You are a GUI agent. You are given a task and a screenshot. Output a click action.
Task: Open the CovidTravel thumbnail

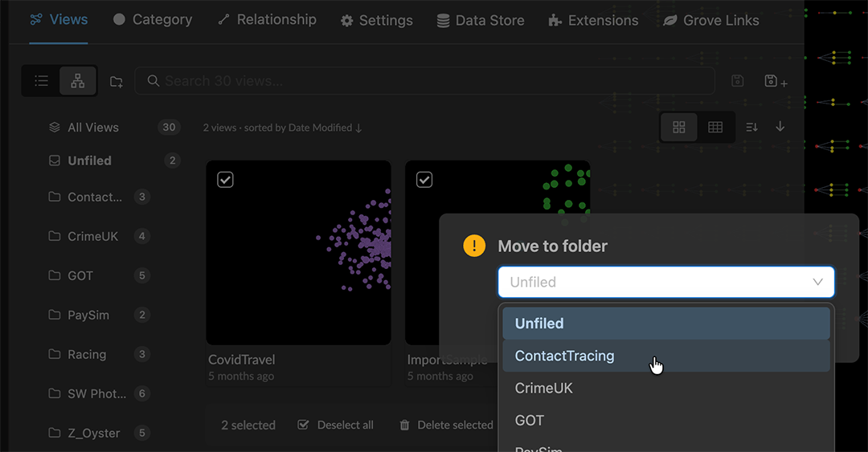coord(299,253)
